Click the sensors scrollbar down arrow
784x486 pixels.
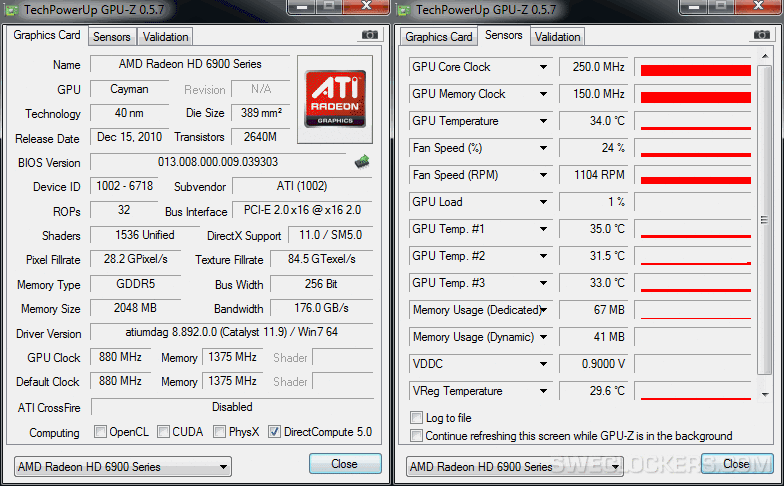(764, 394)
